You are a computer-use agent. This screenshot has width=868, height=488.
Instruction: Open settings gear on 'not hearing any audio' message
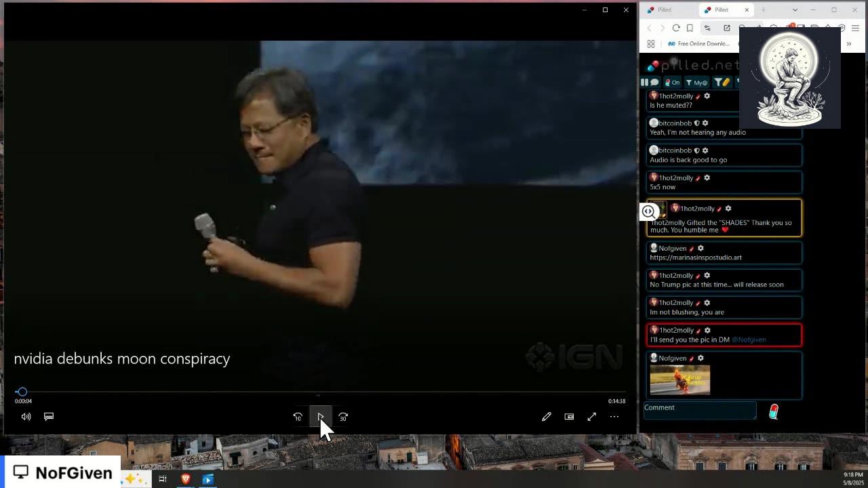click(x=705, y=123)
